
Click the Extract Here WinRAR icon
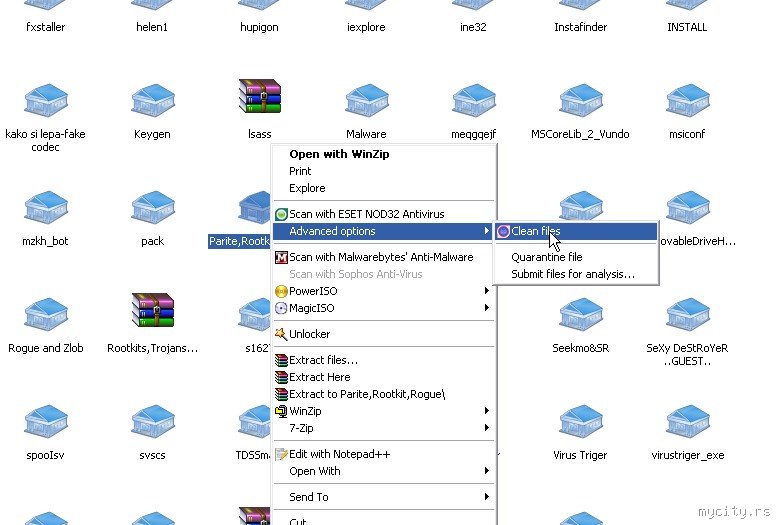[281, 377]
